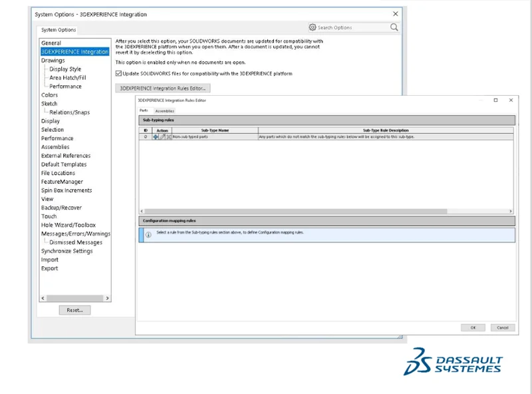Screen dimensions: 532x394
Task: Click options list scrollbar left arrow
Action: [43, 298]
